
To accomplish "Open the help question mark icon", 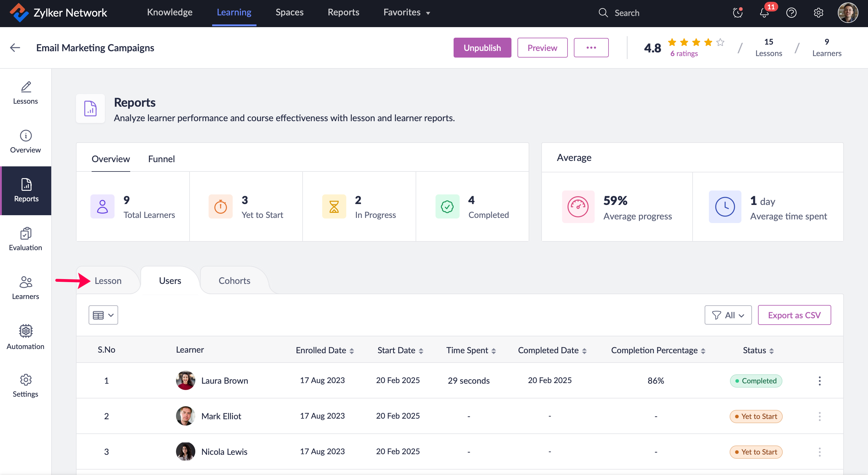I will [x=791, y=13].
